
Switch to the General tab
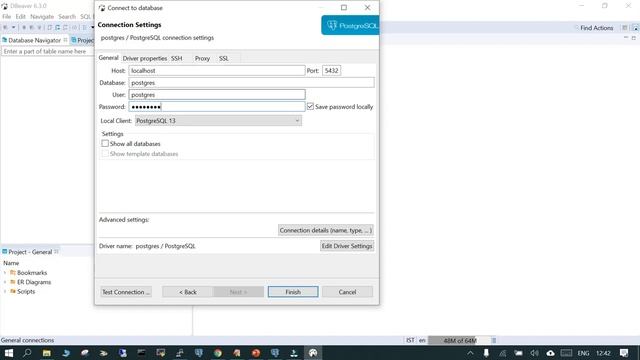pyautogui.click(x=108, y=58)
